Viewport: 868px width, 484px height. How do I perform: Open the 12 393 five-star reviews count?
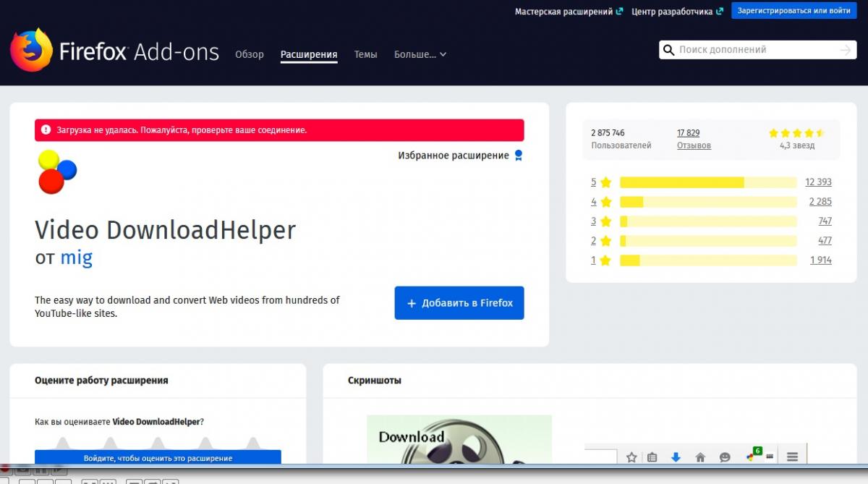click(818, 182)
